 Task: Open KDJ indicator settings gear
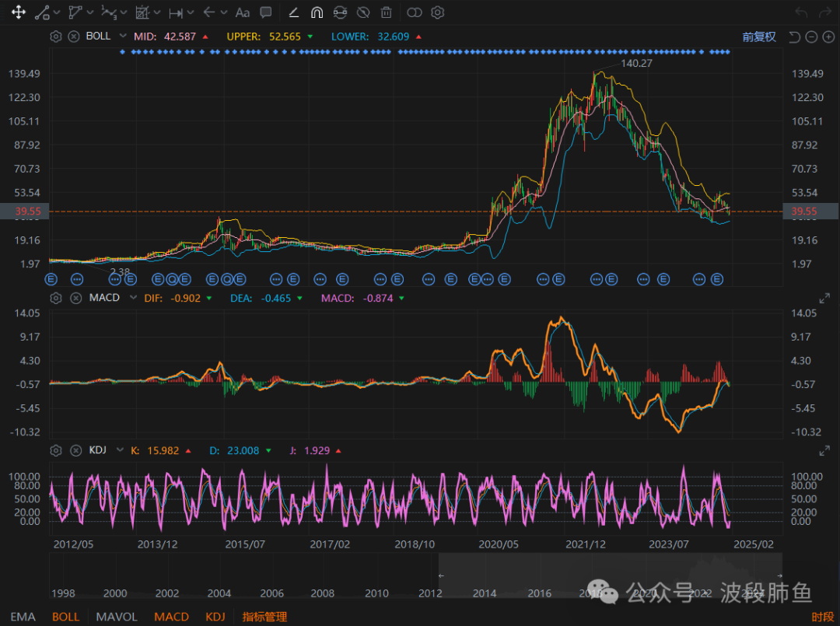point(56,450)
